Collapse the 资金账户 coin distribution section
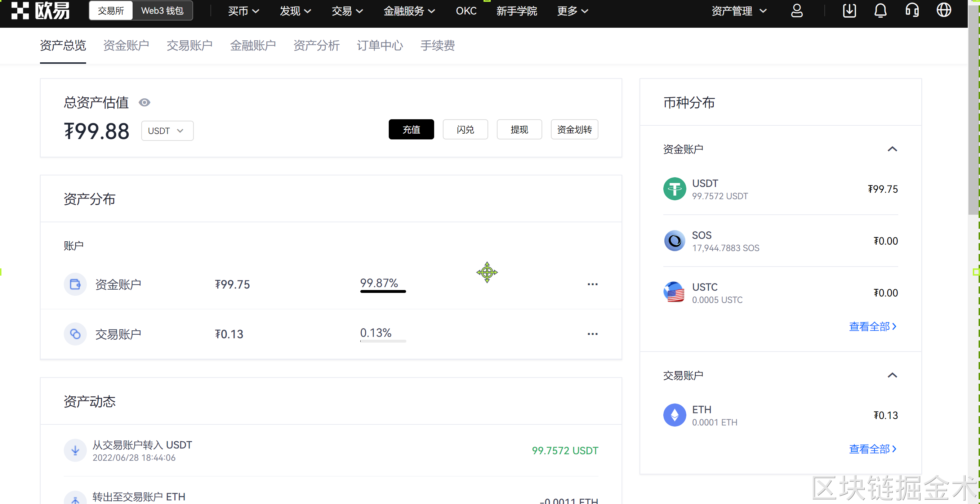 pos(892,149)
